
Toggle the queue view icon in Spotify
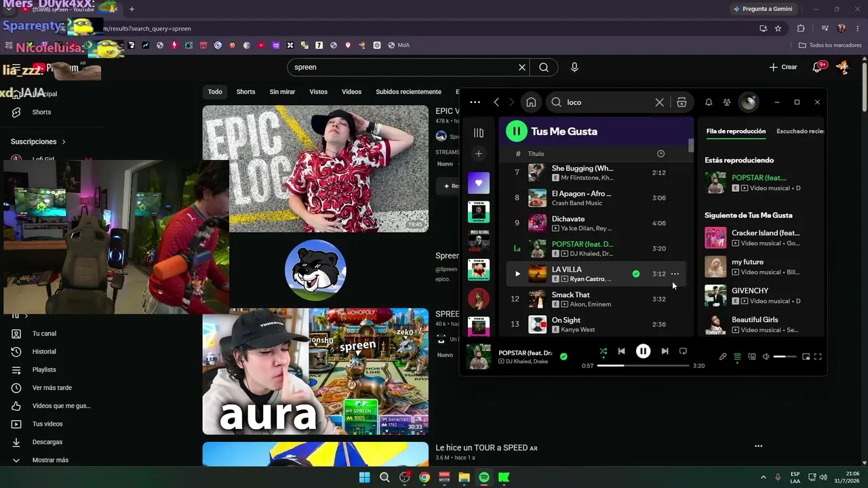tap(737, 357)
